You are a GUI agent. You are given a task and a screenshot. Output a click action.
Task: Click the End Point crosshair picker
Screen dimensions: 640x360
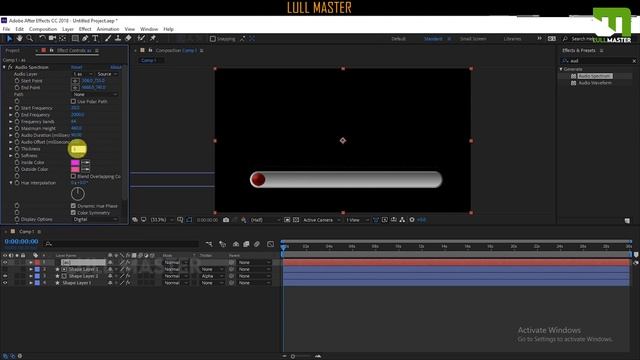[76, 87]
